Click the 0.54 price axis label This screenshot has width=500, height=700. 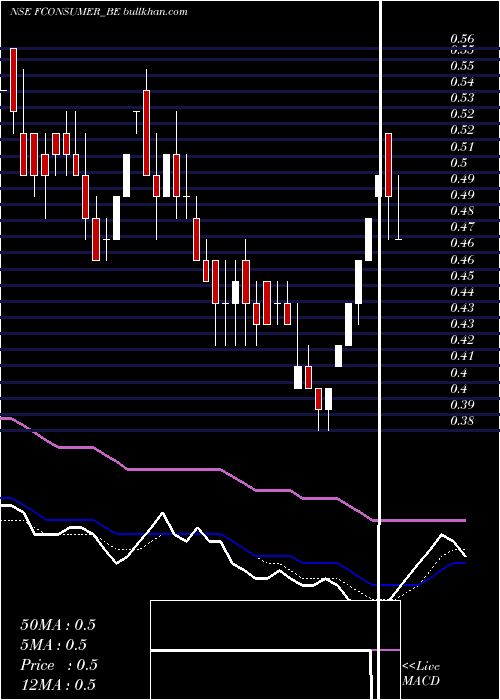point(462,82)
